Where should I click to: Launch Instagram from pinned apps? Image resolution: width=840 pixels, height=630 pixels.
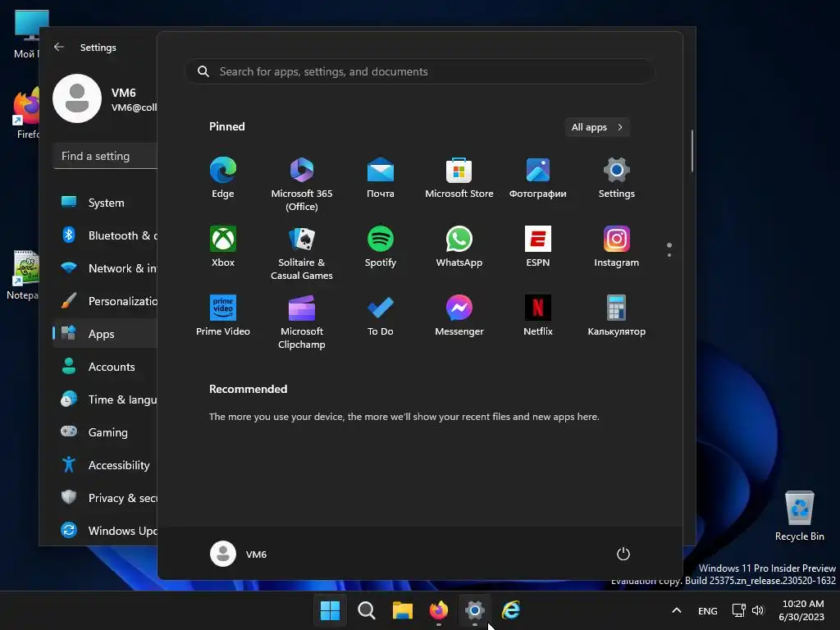[617, 247]
